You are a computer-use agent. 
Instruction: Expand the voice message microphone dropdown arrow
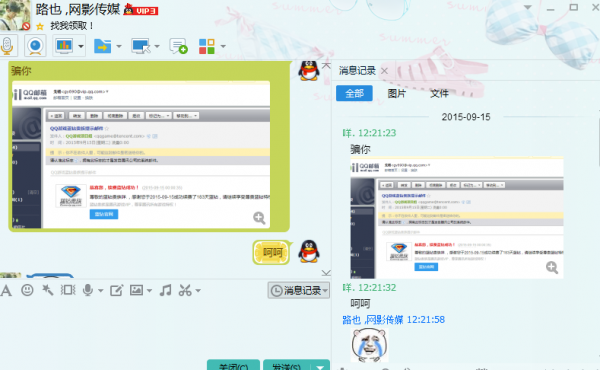pos(101,291)
